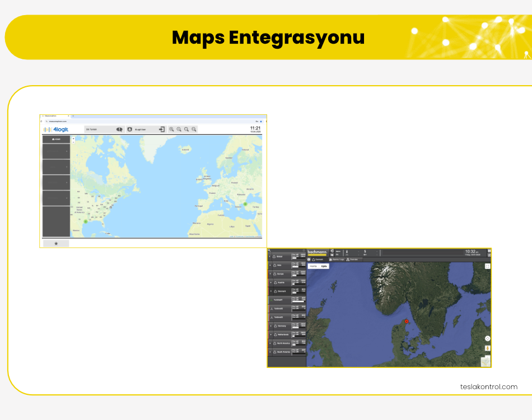Screen dimensions: 532x420
Task: Open the Alarms/Logs tab
Action: pos(336,260)
